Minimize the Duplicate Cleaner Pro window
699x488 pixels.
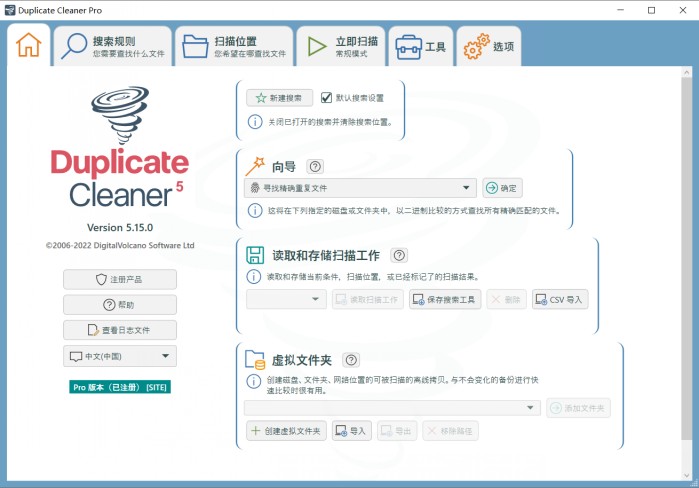620,10
